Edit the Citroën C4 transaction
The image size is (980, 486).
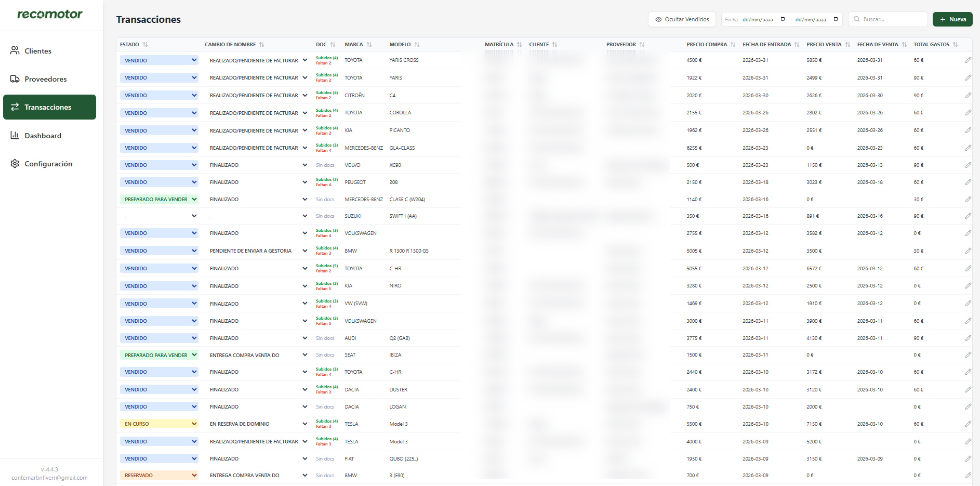(x=968, y=96)
